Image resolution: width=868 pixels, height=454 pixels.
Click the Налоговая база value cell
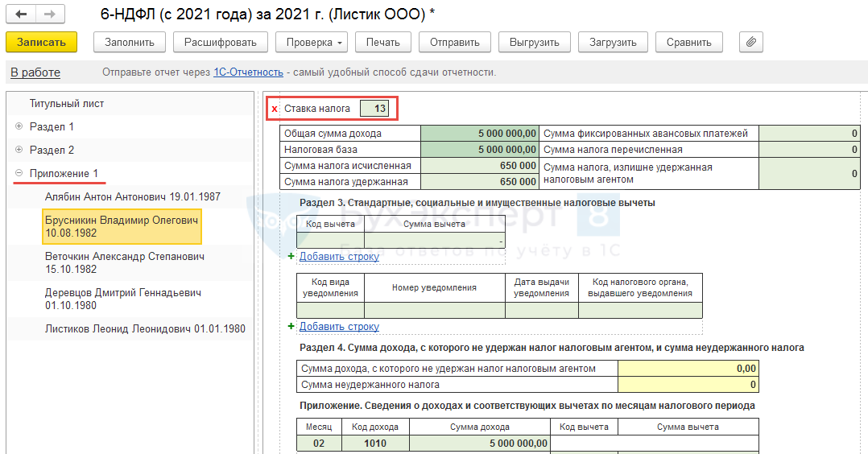(479, 150)
